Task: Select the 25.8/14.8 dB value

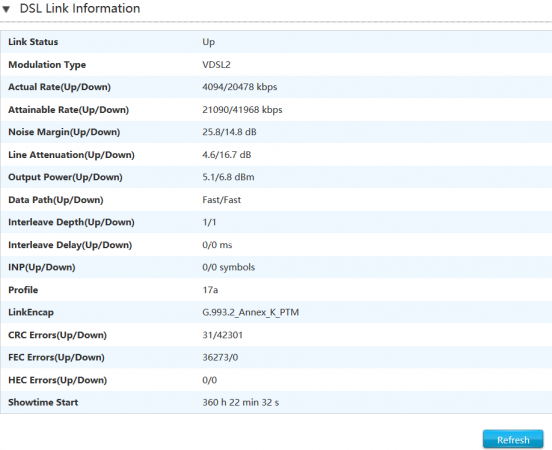Action: [229, 132]
